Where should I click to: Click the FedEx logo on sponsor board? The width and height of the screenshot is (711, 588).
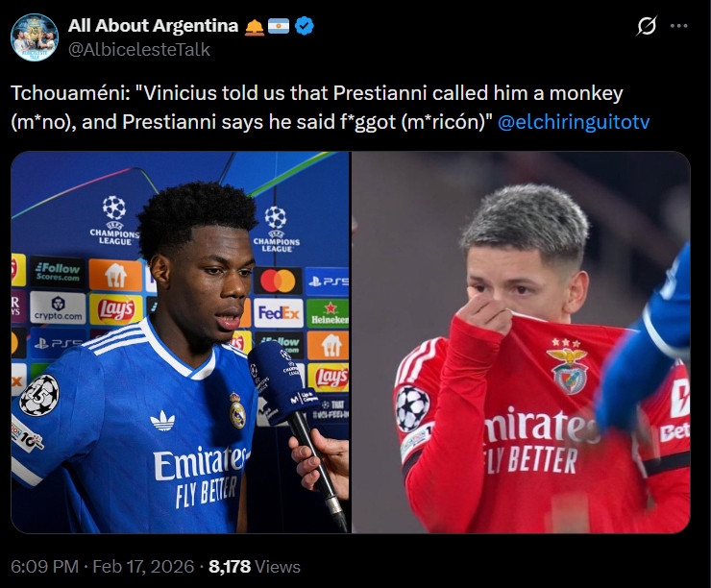click(279, 313)
